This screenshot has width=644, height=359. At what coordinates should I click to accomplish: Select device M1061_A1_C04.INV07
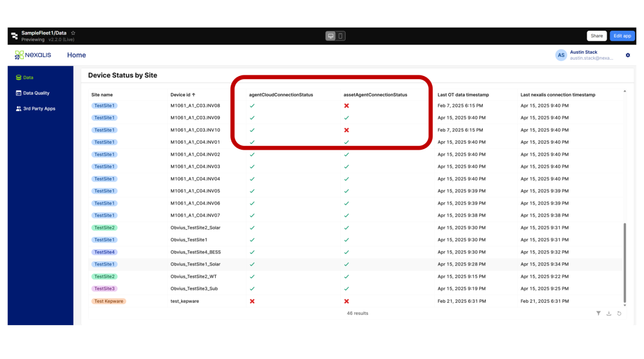[x=195, y=215]
